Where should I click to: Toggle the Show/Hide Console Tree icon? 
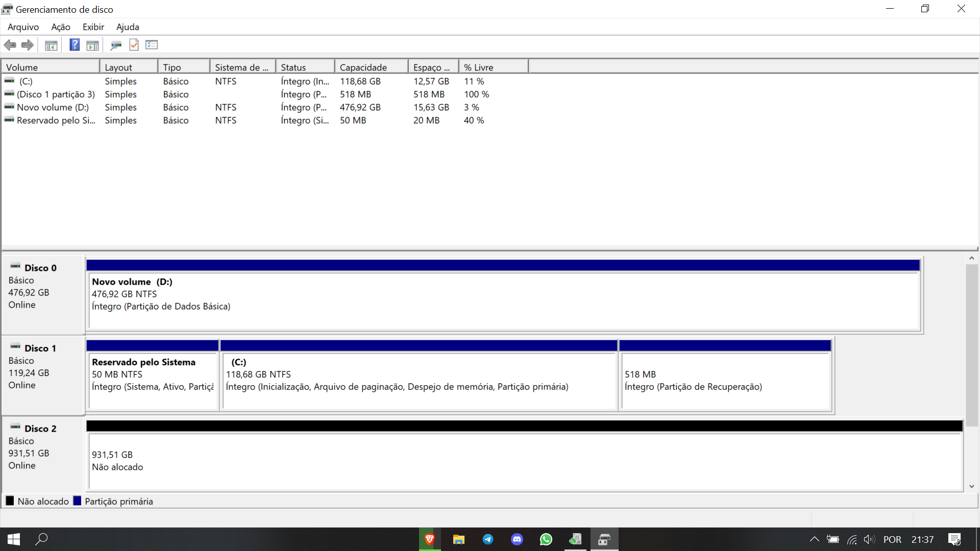coord(51,45)
